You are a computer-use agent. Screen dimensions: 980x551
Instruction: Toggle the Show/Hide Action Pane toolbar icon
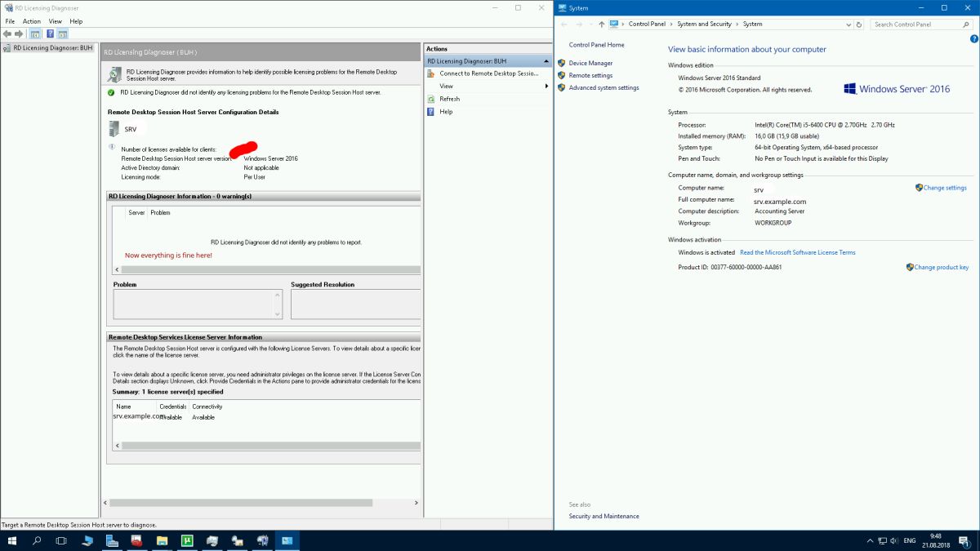[x=62, y=34]
